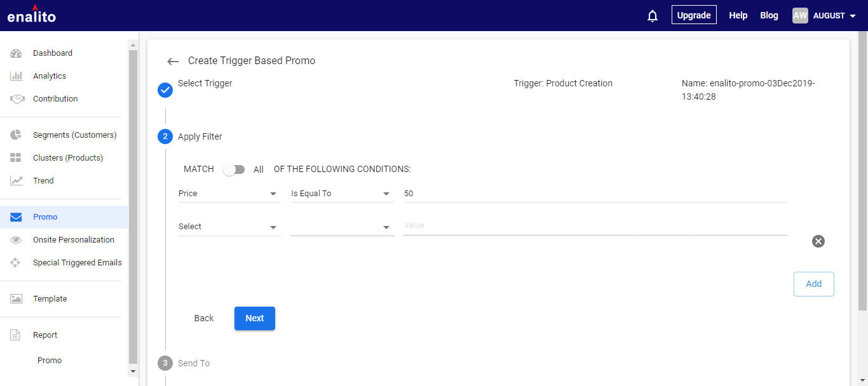Click the AW user avatar

pyautogui.click(x=800, y=15)
